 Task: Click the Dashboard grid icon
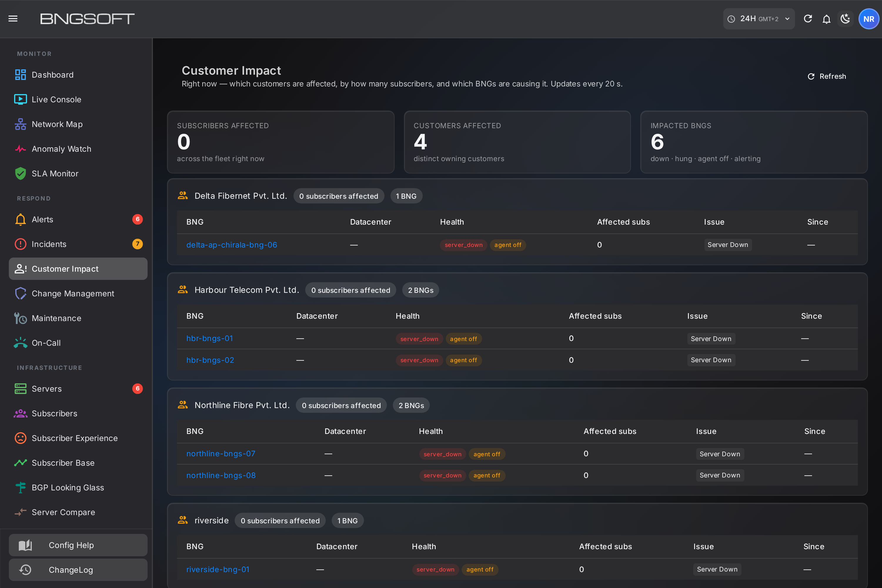(20, 75)
